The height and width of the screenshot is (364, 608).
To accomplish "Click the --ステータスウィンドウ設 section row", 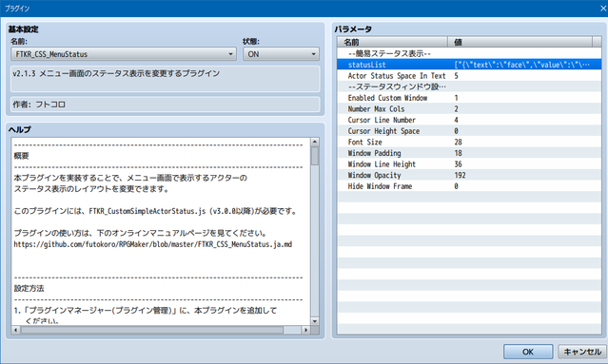I will pyautogui.click(x=469, y=86).
